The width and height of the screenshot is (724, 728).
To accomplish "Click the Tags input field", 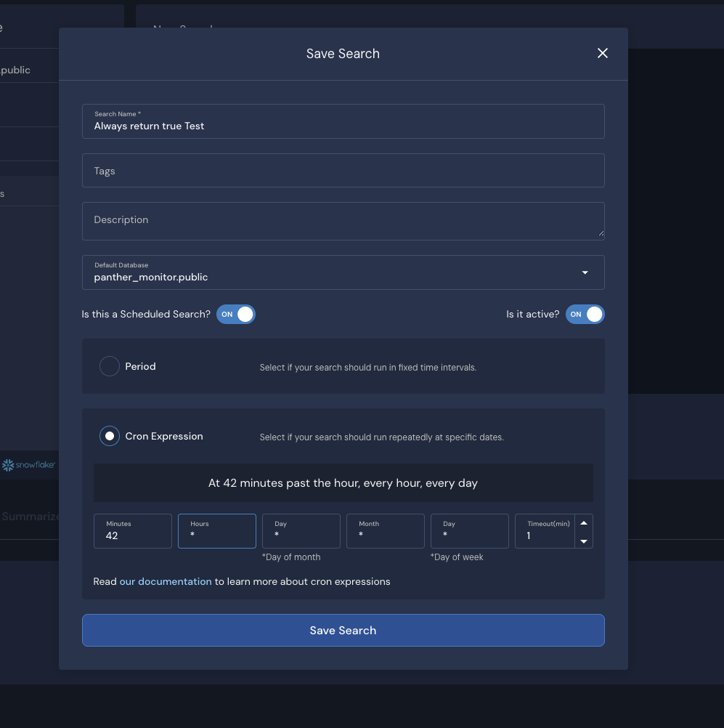I will (343, 170).
